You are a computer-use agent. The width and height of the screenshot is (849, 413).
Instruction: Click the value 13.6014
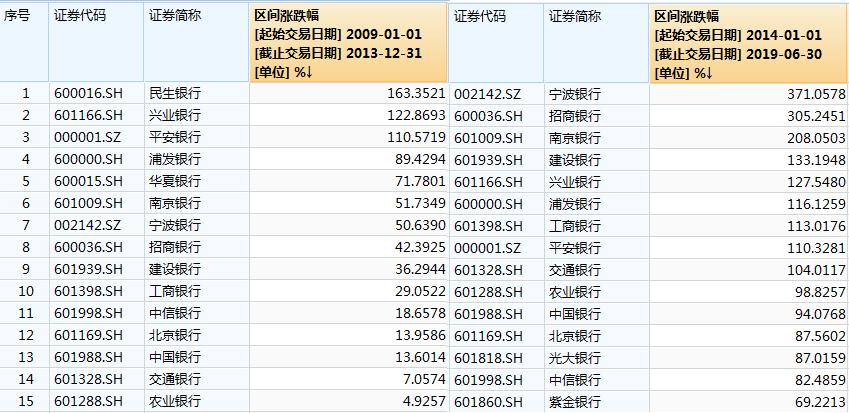(x=420, y=357)
